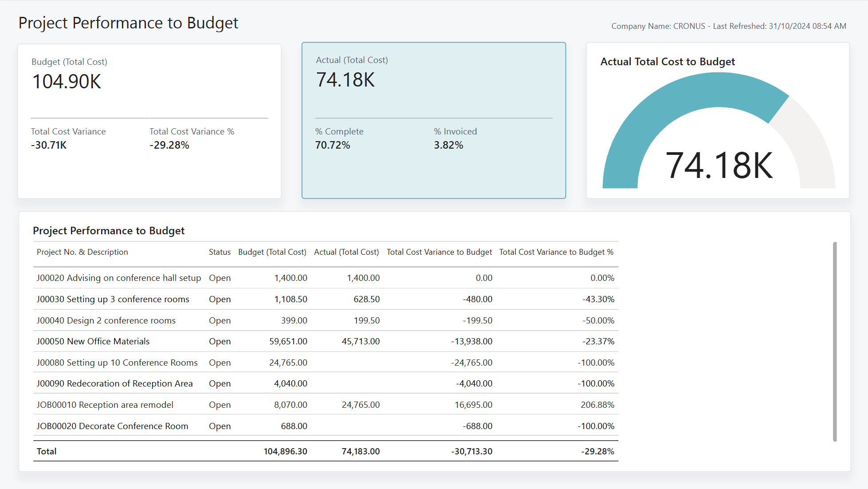Click the 3.82% Invoiced value

point(449,145)
